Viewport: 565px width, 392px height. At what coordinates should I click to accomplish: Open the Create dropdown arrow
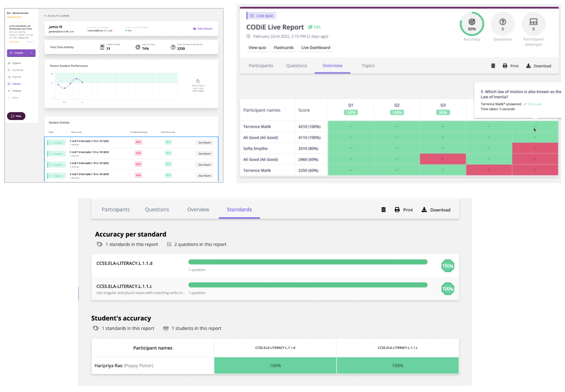[32, 53]
